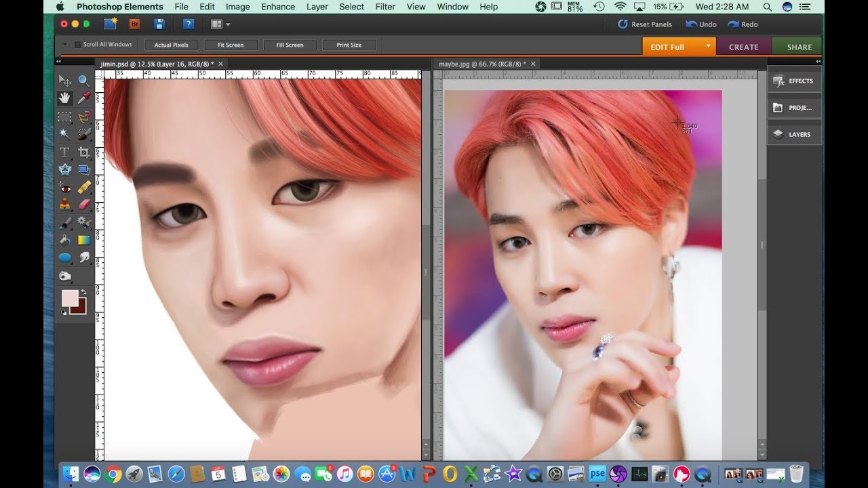868x488 pixels.
Task: Select the blue Ellipse shape tool
Action: click(x=64, y=257)
